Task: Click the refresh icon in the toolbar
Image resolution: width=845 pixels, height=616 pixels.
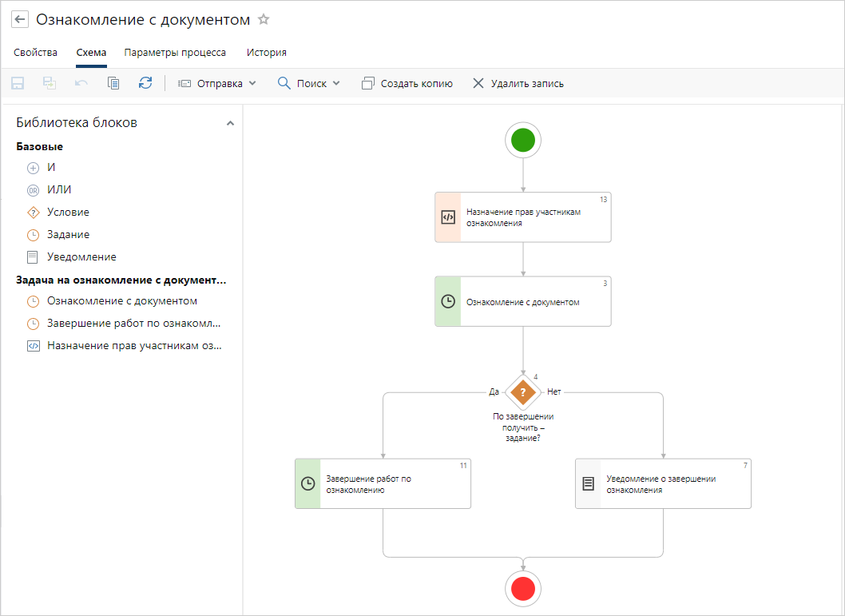Action: (145, 83)
